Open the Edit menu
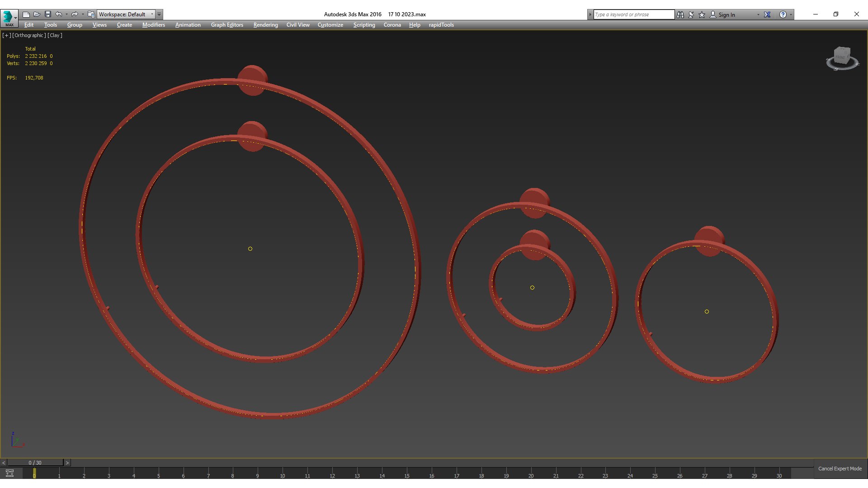Viewport: 868px width, 488px height. tap(29, 25)
